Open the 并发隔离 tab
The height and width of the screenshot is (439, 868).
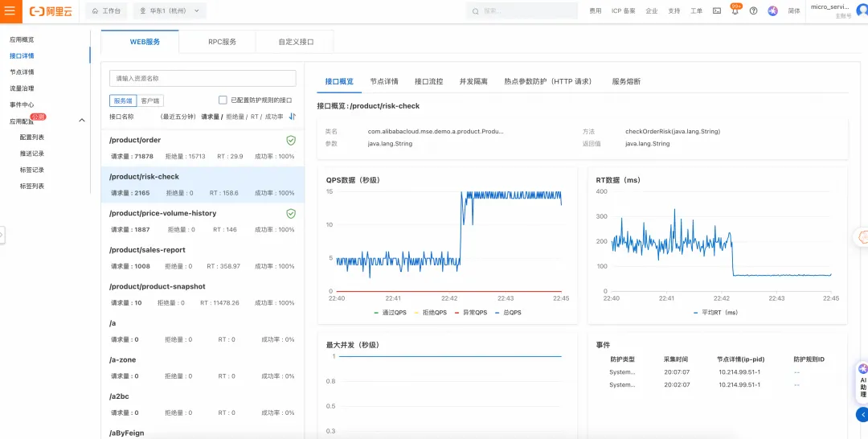click(x=473, y=81)
